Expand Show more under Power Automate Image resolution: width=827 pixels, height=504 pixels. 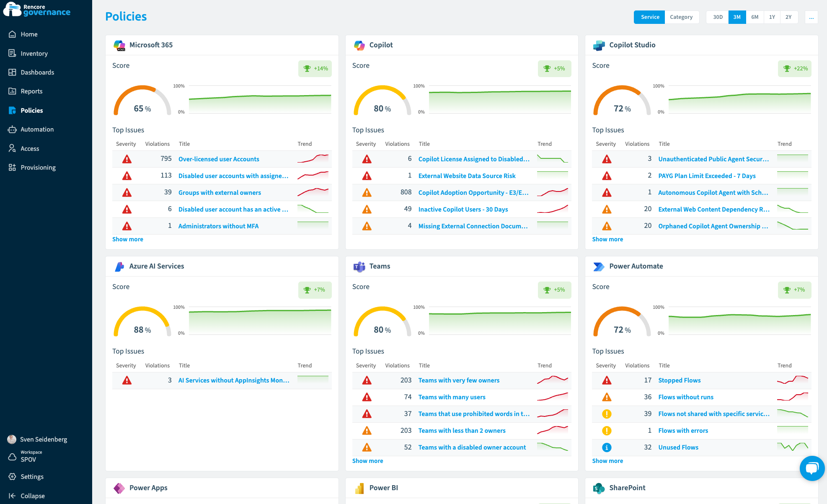coord(607,461)
